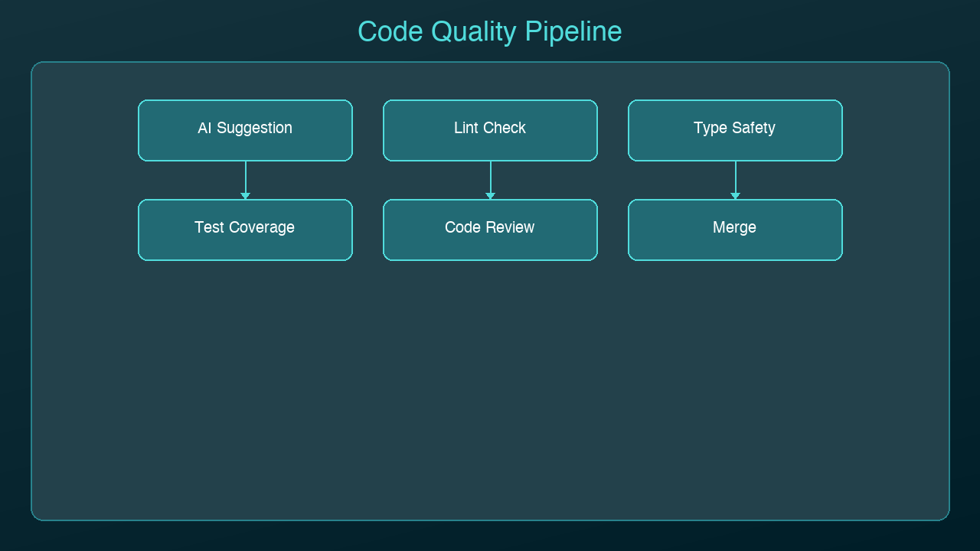Click the Lint Check pipeline step
The height and width of the screenshot is (551, 980).
tap(490, 130)
